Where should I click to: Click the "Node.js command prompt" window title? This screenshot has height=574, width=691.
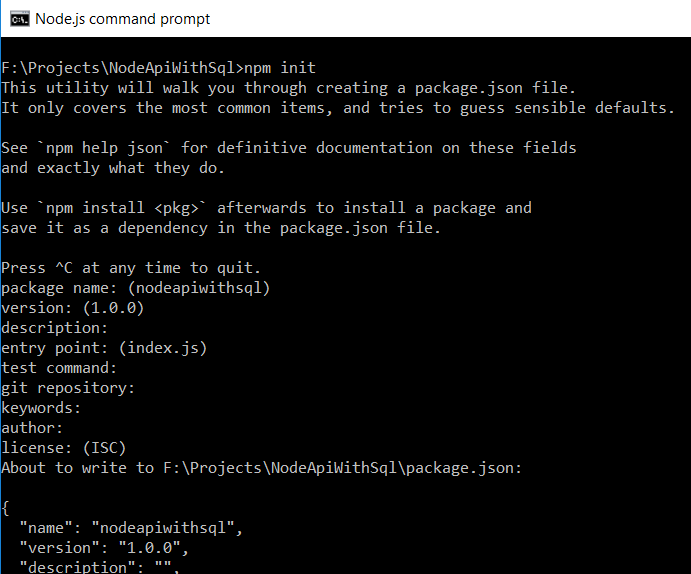pyautogui.click(x=122, y=18)
